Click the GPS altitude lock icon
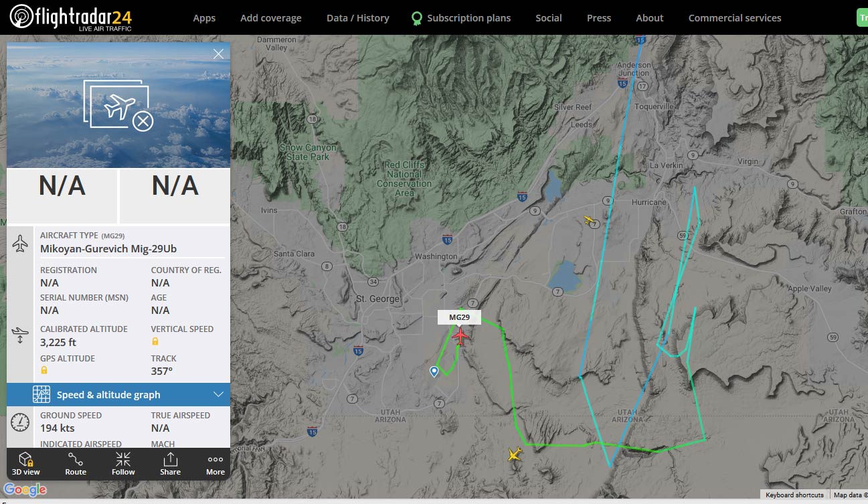Screen dimensions: 868x504 (x=44, y=370)
